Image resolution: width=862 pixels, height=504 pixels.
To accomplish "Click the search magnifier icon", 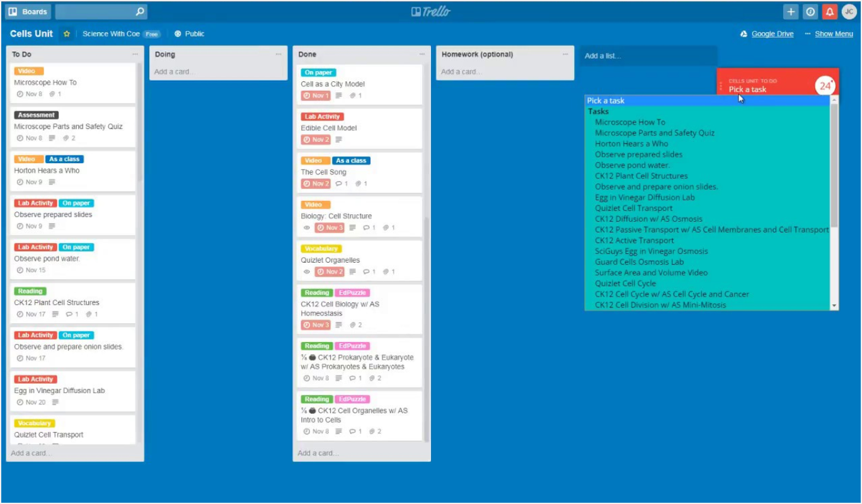I will 140,11.
